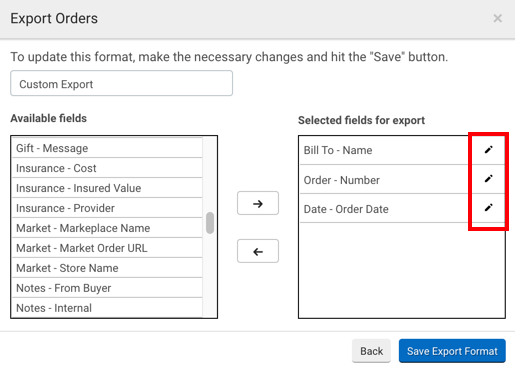Viewport: 515px width, 370px height.
Task: Move field to selected with right arrow
Action: click(258, 203)
